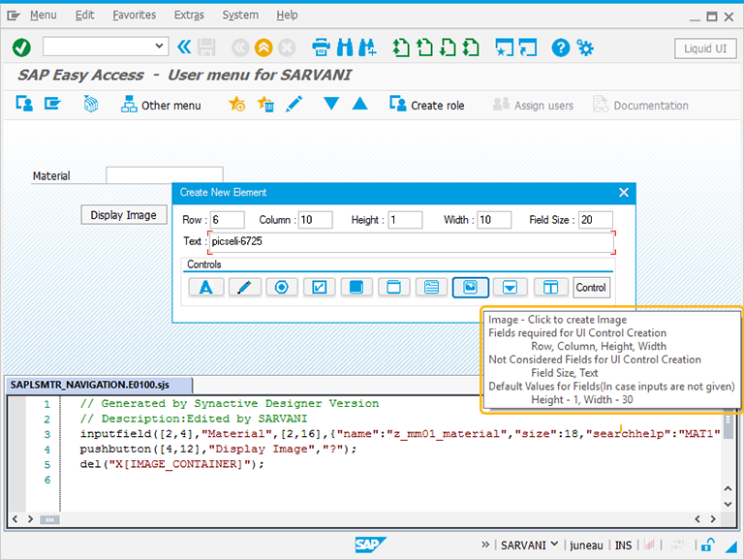The width and height of the screenshot is (744, 560).
Task: Click the editor scroll down arrow
Action: coord(728,504)
